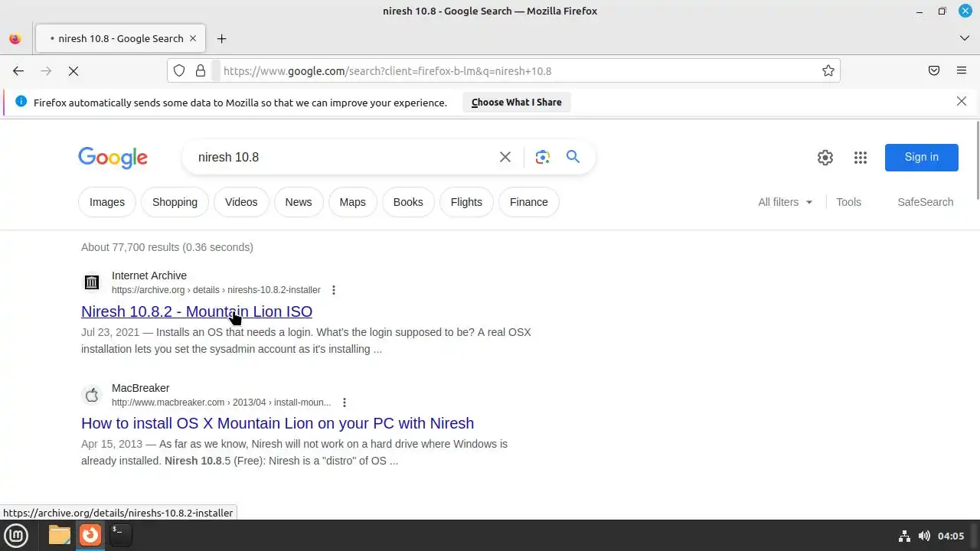980x551 pixels.
Task: Filter results by Flights
Action: click(x=466, y=202)
